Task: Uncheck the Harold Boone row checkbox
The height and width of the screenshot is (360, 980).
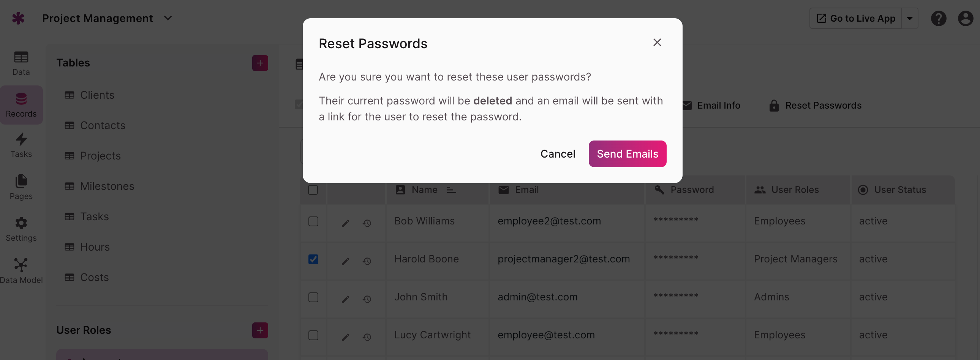Action: click(313, 259)
